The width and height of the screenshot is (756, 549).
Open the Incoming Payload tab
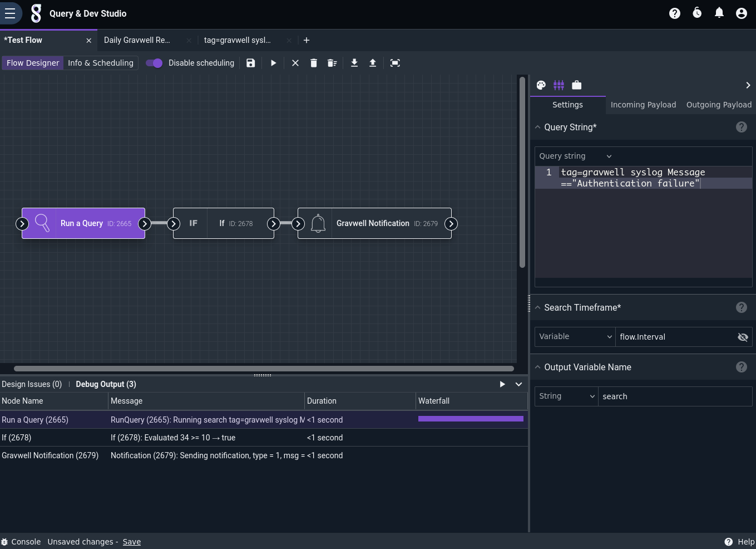click(x=643, y=105)
